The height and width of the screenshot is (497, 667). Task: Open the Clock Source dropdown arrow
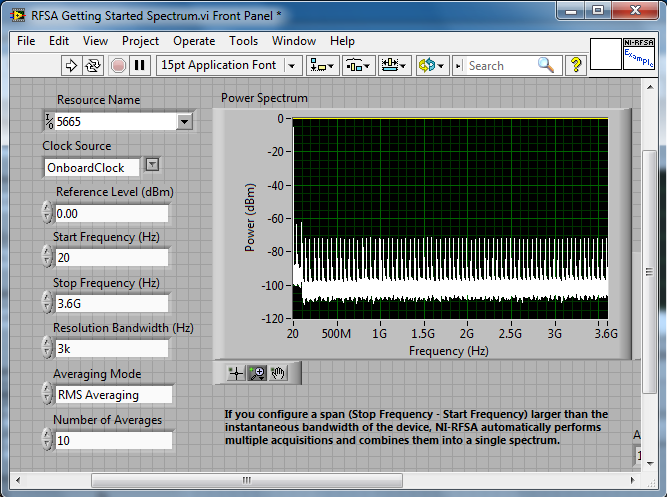tap(152, 165)
